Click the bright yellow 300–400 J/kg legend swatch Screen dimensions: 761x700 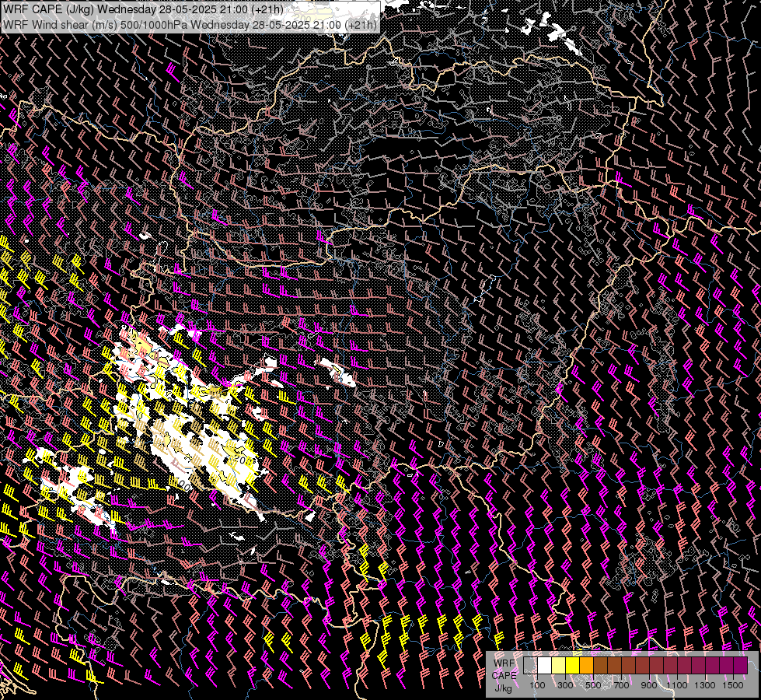573,665
